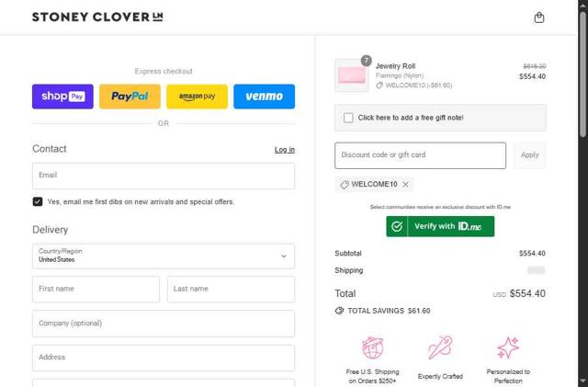Screen dimensions: 588x387
Task: Click the '$554.40' total amount
Action: pyautogui.click(x=527, y=293)
